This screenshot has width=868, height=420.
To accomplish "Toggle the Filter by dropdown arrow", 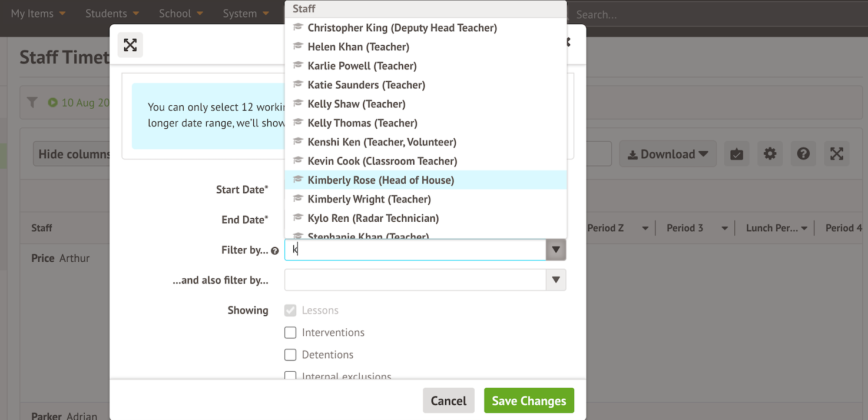I will tap(555, 250).
